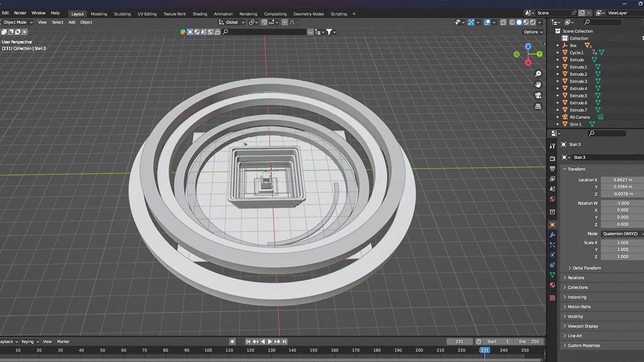
Task: Expand Extrude.3 in outliner tree
Action: [x=558, y=81]
